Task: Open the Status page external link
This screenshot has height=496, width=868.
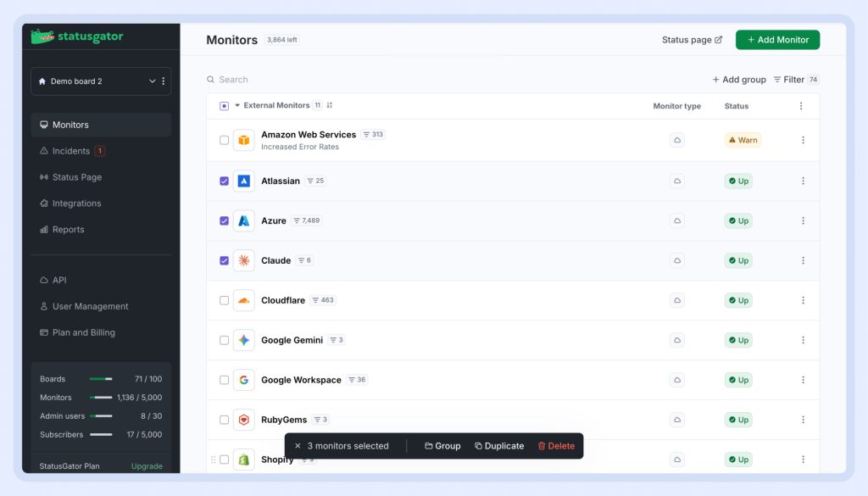Action: pos(692,40)
